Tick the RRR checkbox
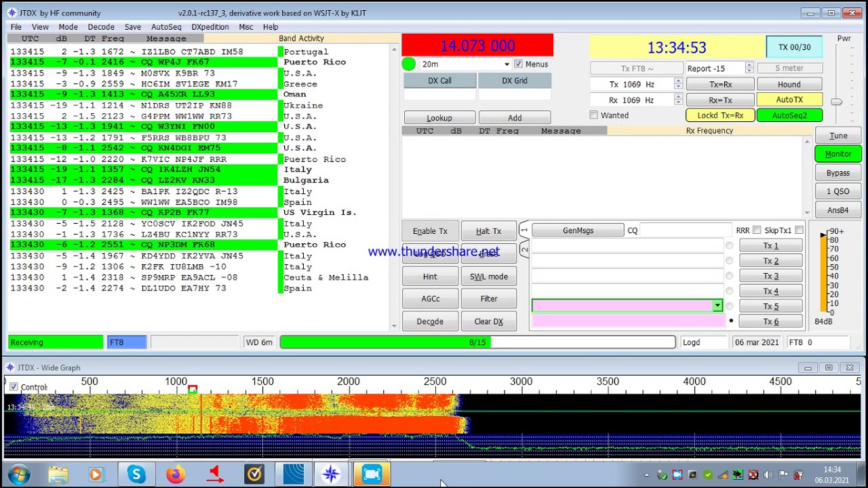This screenshot has height=488, width=868. click(x=757, y=230)
